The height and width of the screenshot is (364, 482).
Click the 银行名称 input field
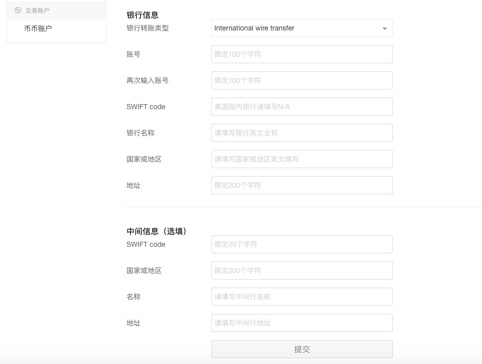tap(302, 133)
